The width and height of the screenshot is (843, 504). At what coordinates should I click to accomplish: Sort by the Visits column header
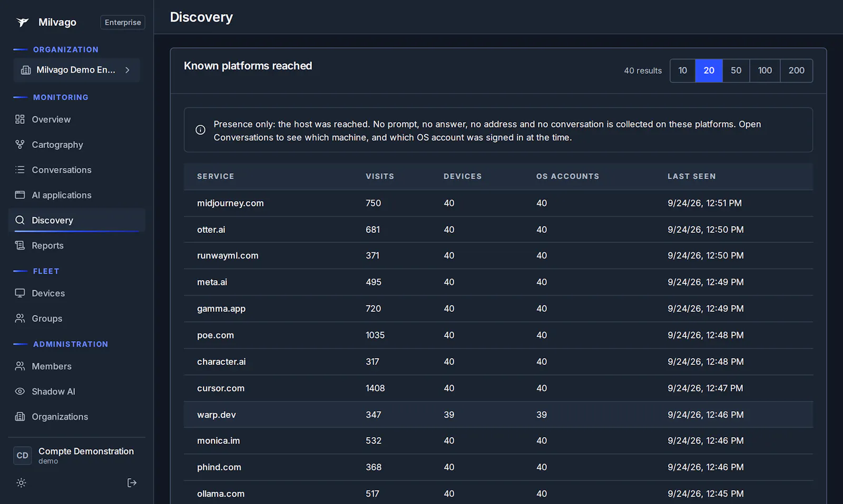[380, 176]
